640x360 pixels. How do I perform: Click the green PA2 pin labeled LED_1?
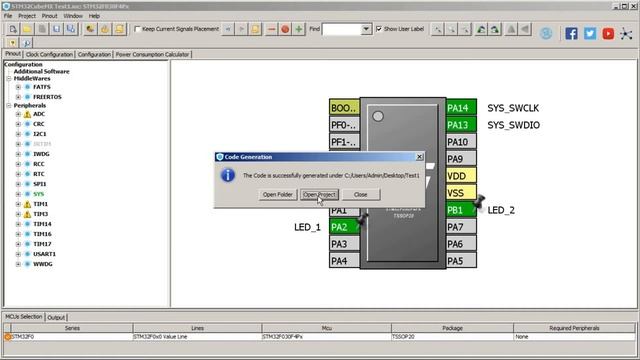tap(344, 227)
